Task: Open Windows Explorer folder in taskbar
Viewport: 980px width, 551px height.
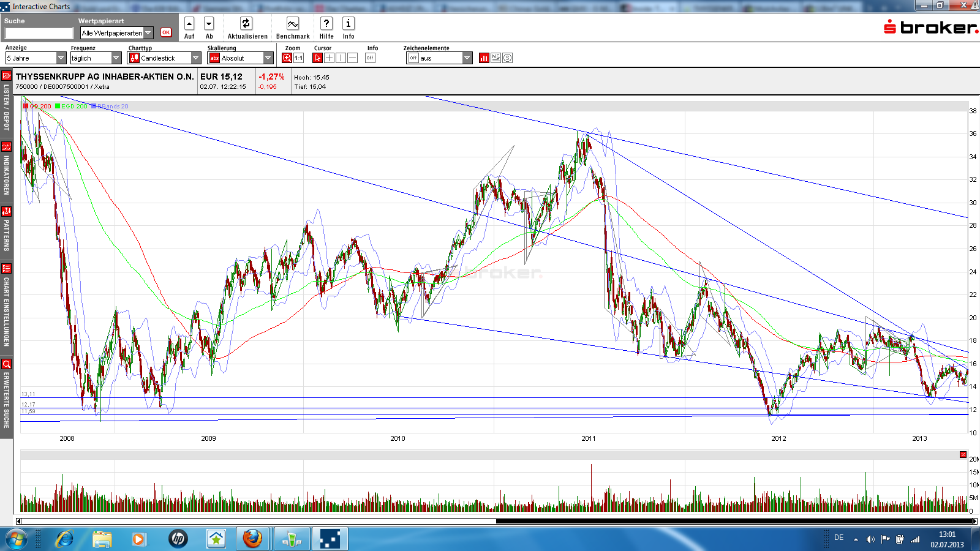Action: pyautogui.click(x=102, y=539)
